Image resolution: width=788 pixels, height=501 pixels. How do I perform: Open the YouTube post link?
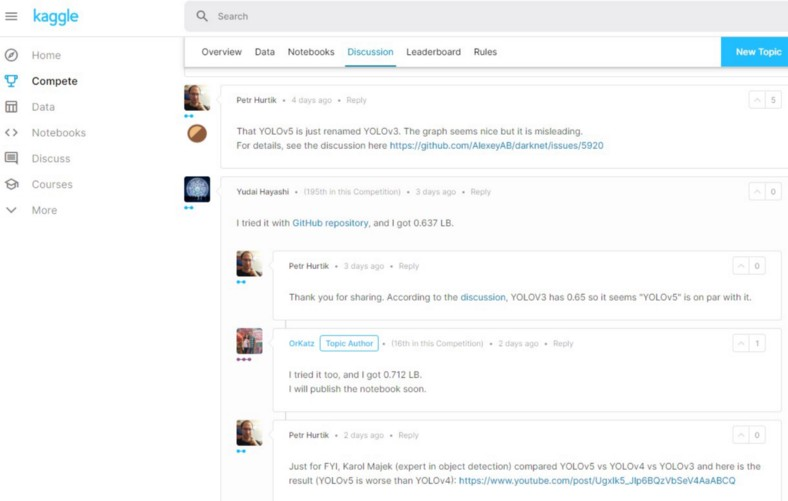597,480
